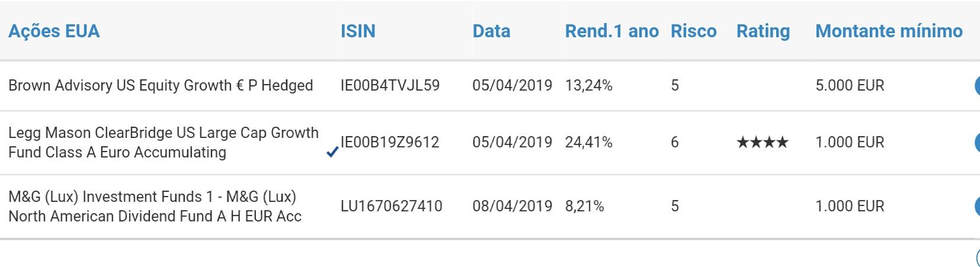Click the 24,41% one-year return value
Viewport: 980px width, 267px height.
[x=588, y=143]
